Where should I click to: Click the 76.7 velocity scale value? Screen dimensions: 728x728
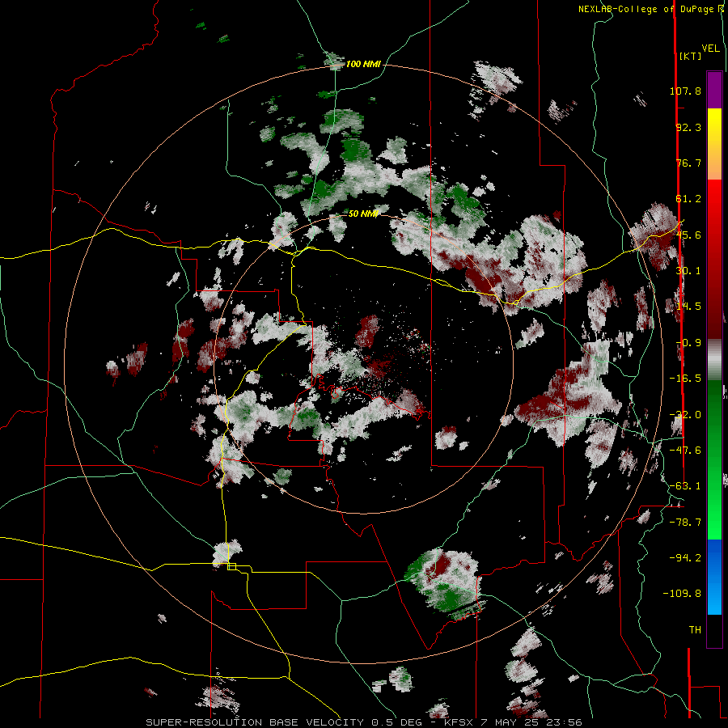click(688, 163)
